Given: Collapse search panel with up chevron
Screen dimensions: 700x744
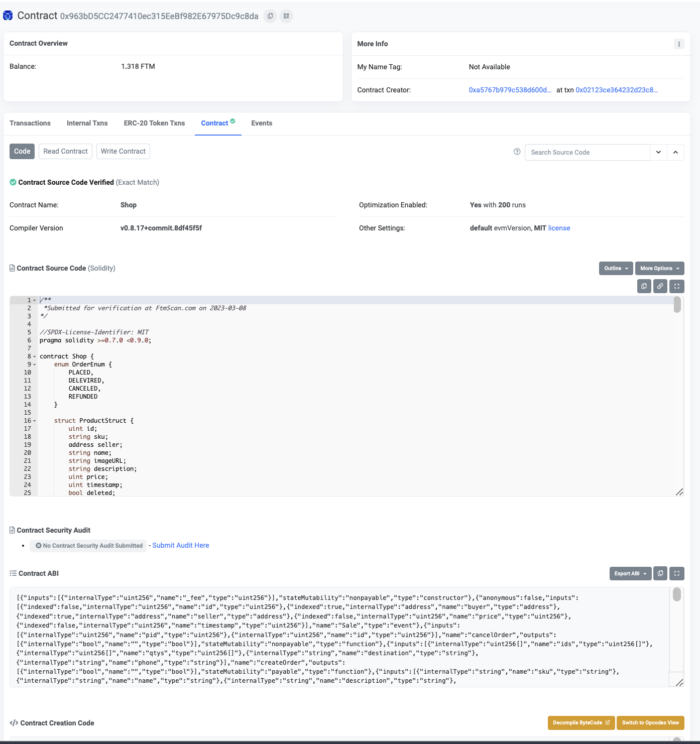Looking at the screenshot, I should pyautogui.click(x=675, y=152).
